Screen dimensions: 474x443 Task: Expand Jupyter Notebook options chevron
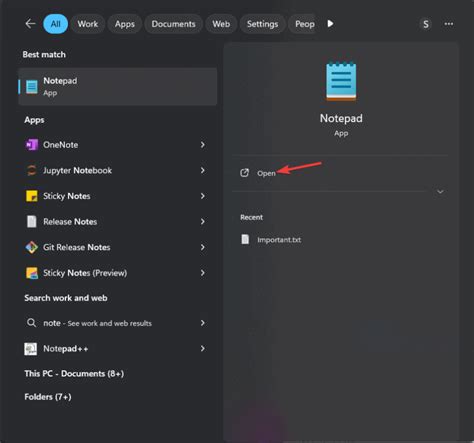[203, 170]
